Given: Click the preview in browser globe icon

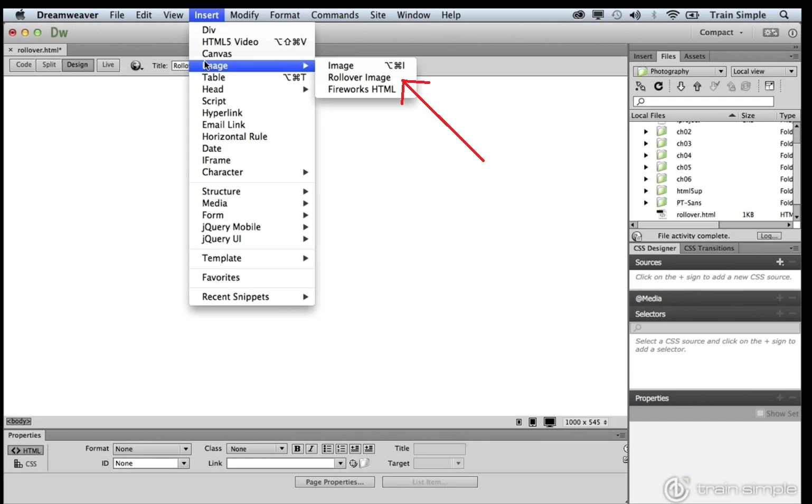Looking at the screenshot, I should coord(136,65).
